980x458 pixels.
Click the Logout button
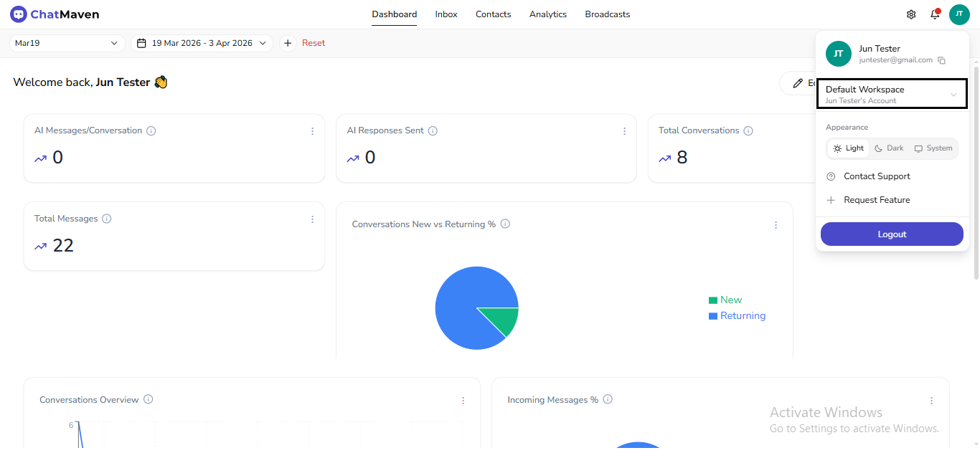tap(891, 234)
